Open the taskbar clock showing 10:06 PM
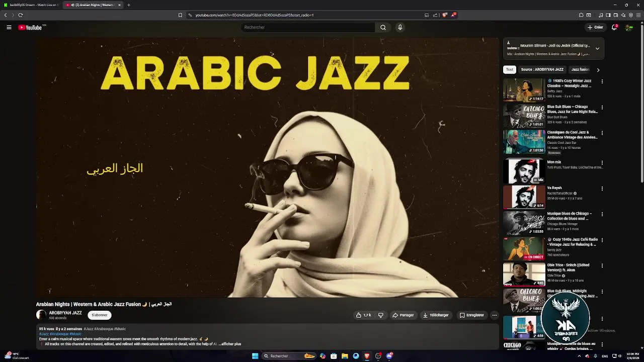Image resolution: width=644 pixels, height=362 pixels. coord(632,355)
